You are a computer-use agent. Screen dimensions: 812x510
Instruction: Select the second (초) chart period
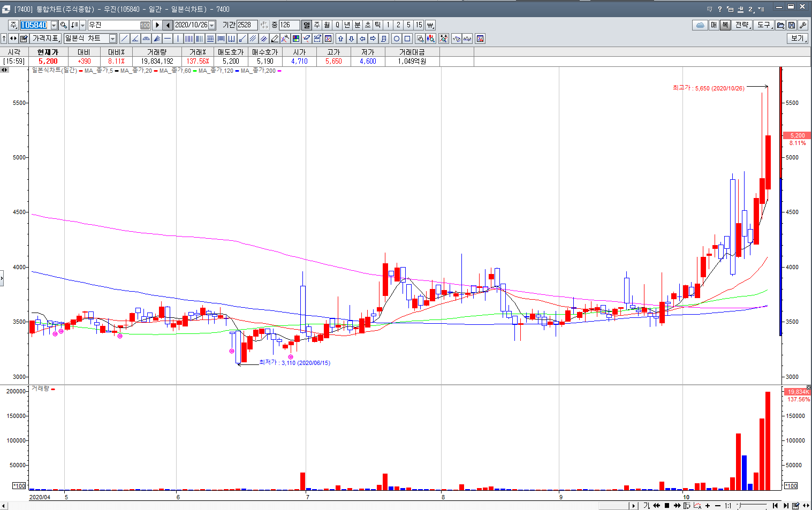pos(368,25)
